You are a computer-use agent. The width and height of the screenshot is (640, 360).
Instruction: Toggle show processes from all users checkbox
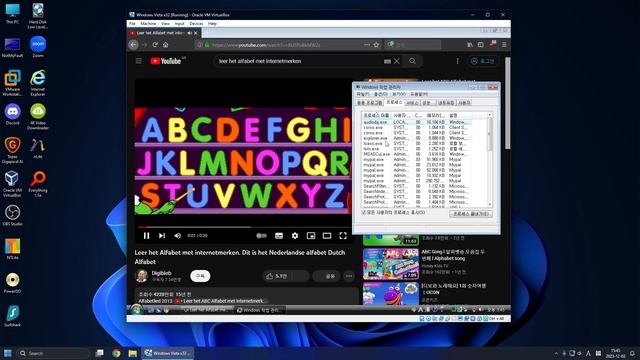[364, 213]
